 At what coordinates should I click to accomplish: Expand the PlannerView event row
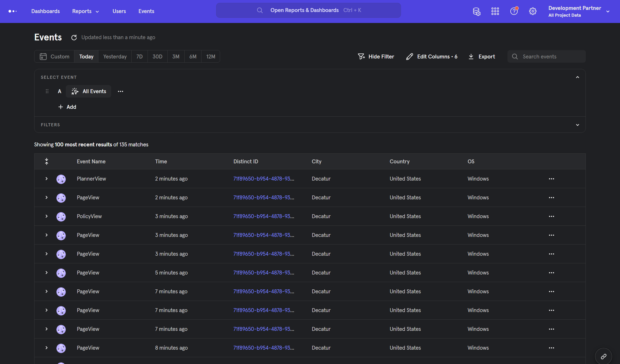46,179
